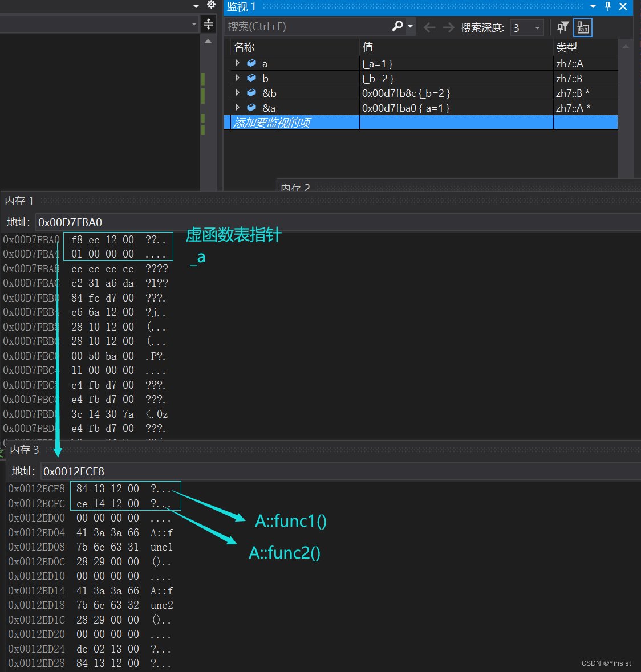The width and height of the screenshot is (641, 672).
Task: Expand the variable b row
Action: 238,78
